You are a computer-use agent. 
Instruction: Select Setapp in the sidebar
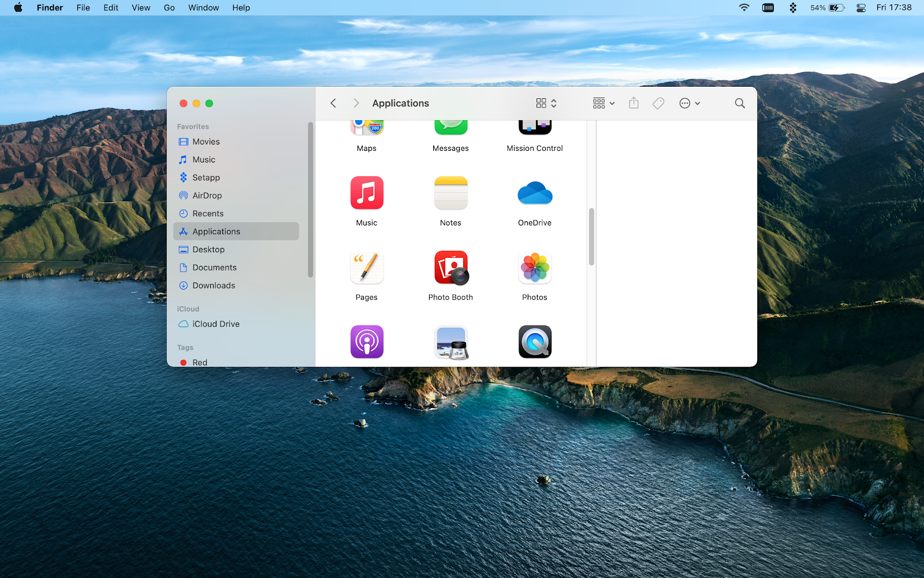click(236, 177)
